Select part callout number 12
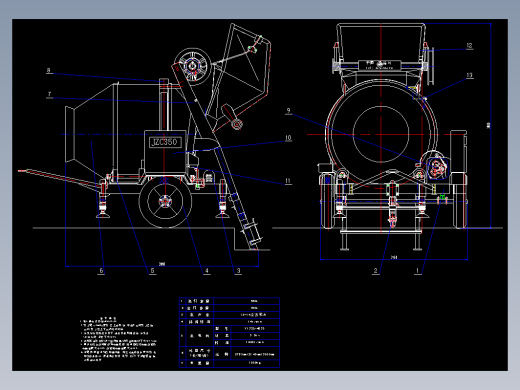Screen dimensions: 520x390 pos(469,45)
